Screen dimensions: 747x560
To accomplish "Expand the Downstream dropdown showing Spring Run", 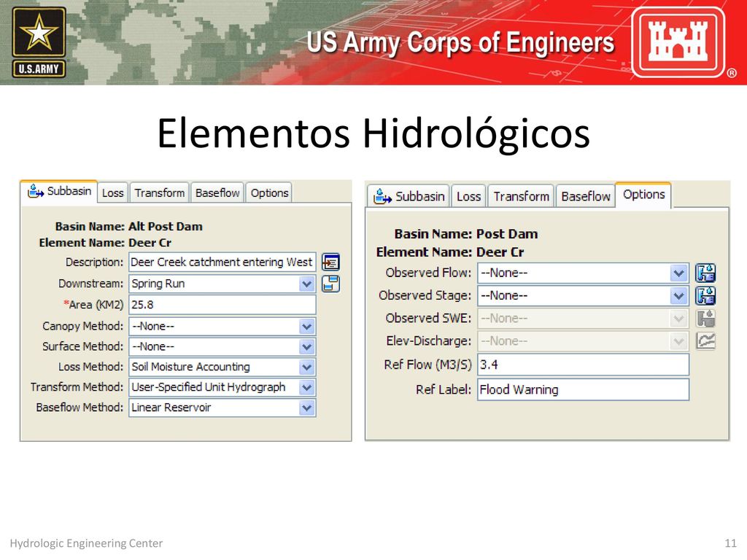I will click(307, 284).
